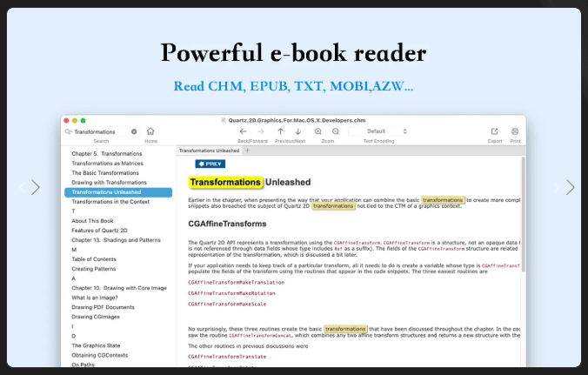Image resolution: width=588 pixels, height=375 pixels.
Task: Open The Graphics State entry
Action: point(96,345)
